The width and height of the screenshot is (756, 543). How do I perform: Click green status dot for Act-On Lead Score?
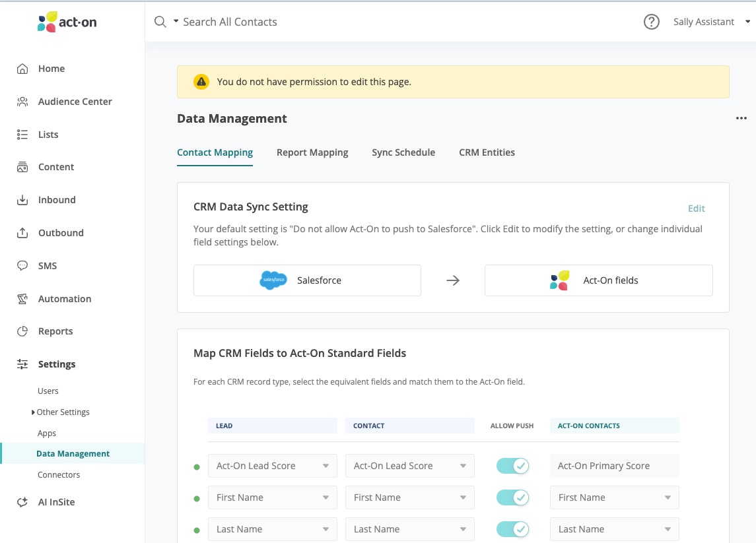[x=197, y=467]
